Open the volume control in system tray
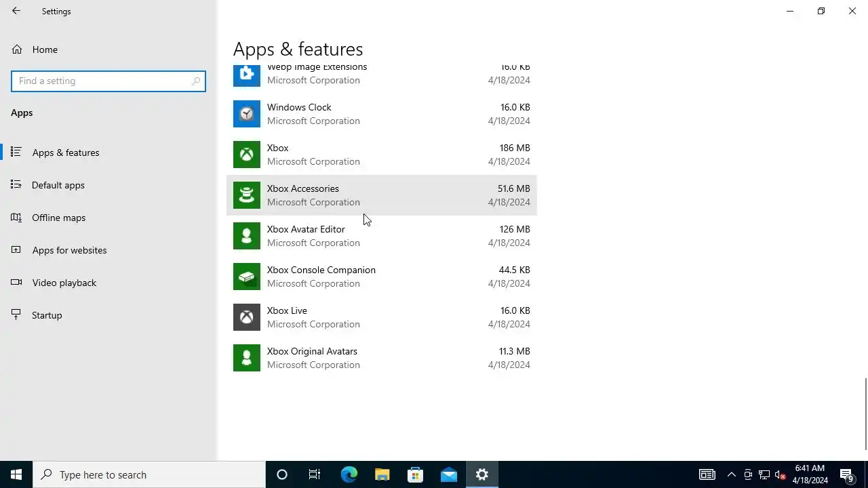The image size is (868, 488). (x=781, y=474)
